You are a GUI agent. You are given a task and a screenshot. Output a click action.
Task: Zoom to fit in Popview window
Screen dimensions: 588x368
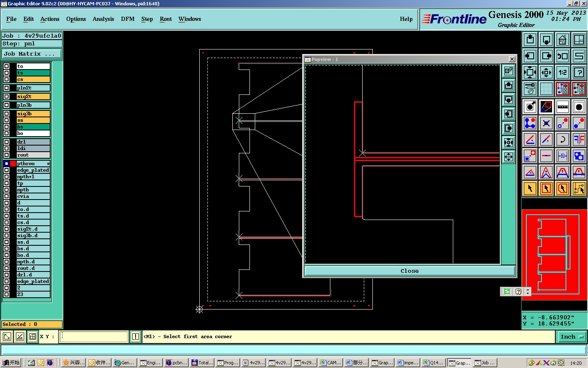coord(508,143)
